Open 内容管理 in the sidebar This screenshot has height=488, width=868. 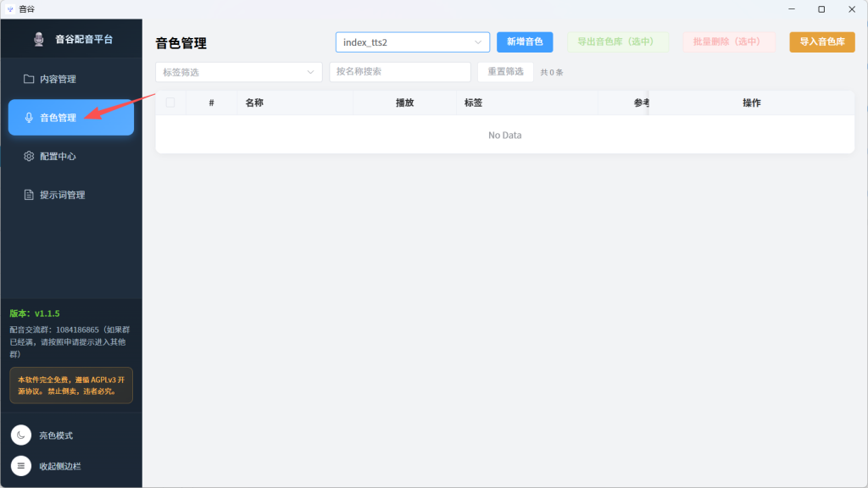point(71,79)
